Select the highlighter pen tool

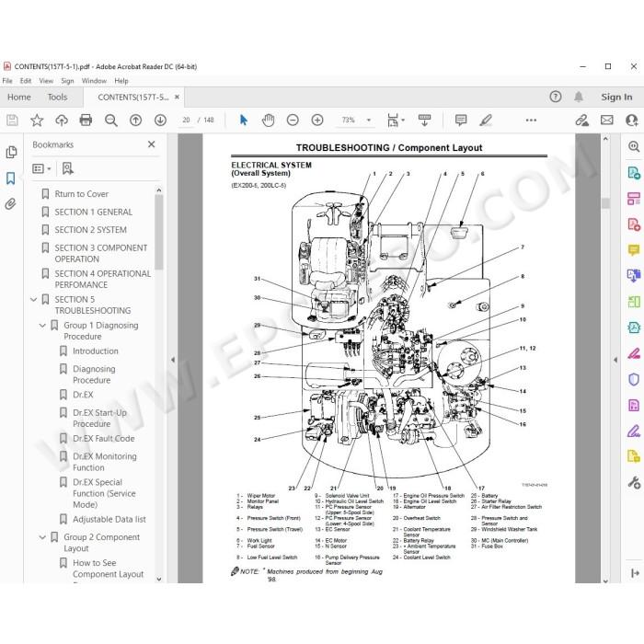(x=486, y=120)
